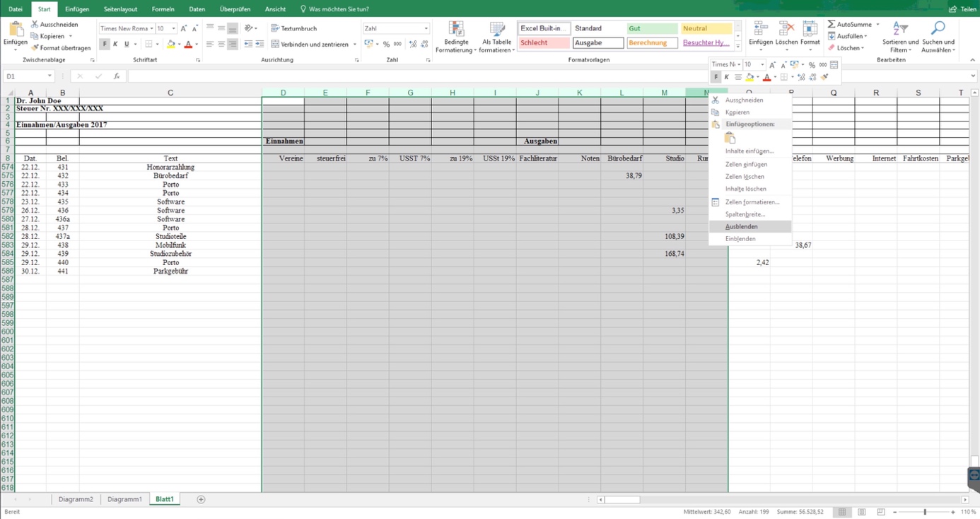Apply the Gut cell style
980x519 pixels.
click(x=652, y=28)
